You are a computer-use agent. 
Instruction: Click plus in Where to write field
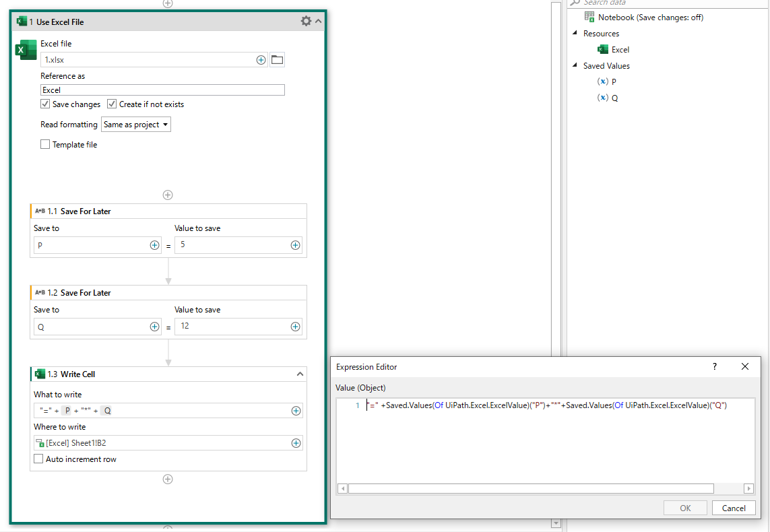point(296,443)
